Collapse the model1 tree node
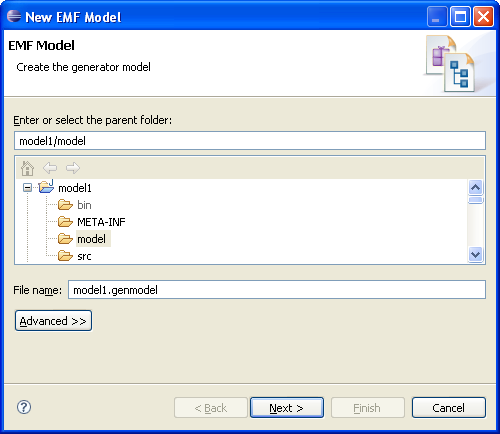 pyautogui.click(x=27, y=188)
